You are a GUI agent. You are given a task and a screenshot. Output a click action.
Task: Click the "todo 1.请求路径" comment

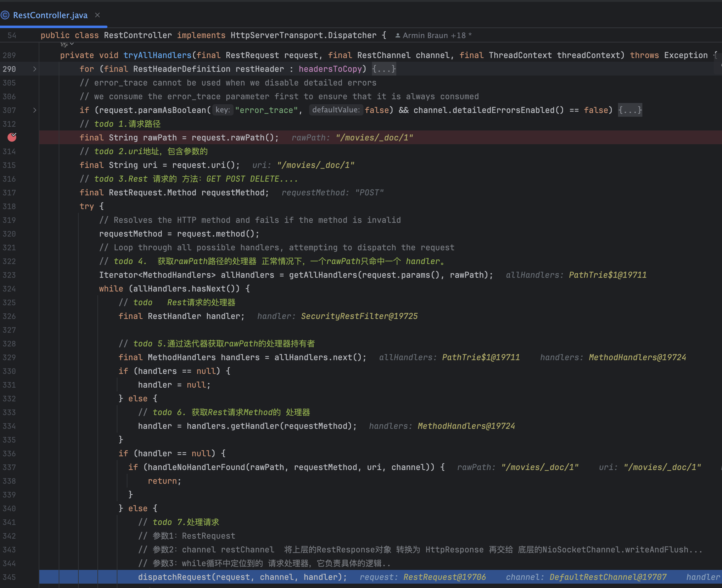click(x=120, y=124)
